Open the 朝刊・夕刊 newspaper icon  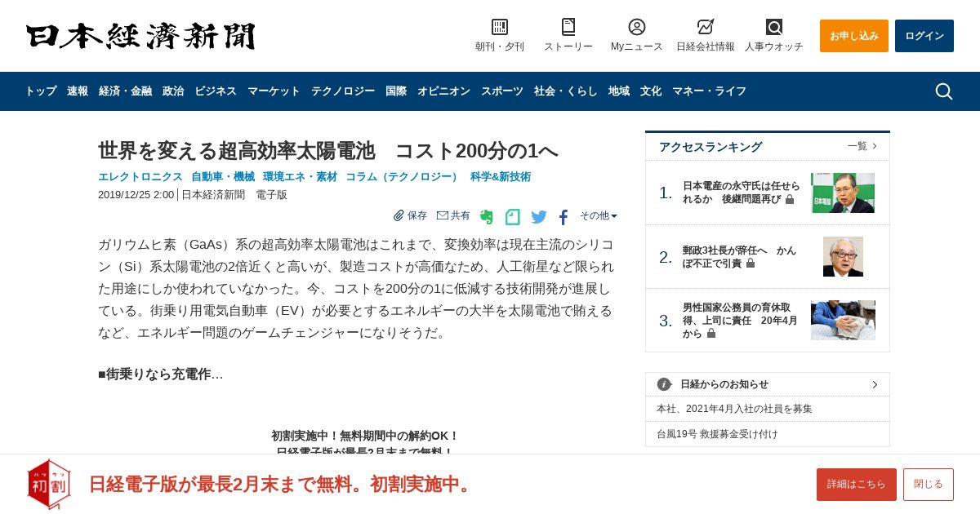click(500, 27)
